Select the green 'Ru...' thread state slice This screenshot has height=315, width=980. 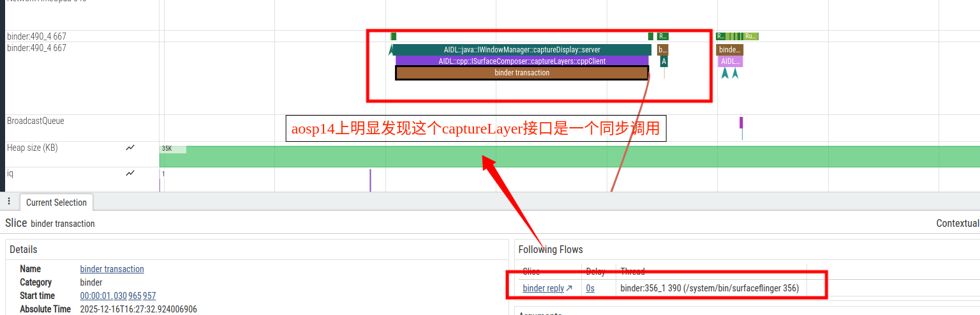751,36
